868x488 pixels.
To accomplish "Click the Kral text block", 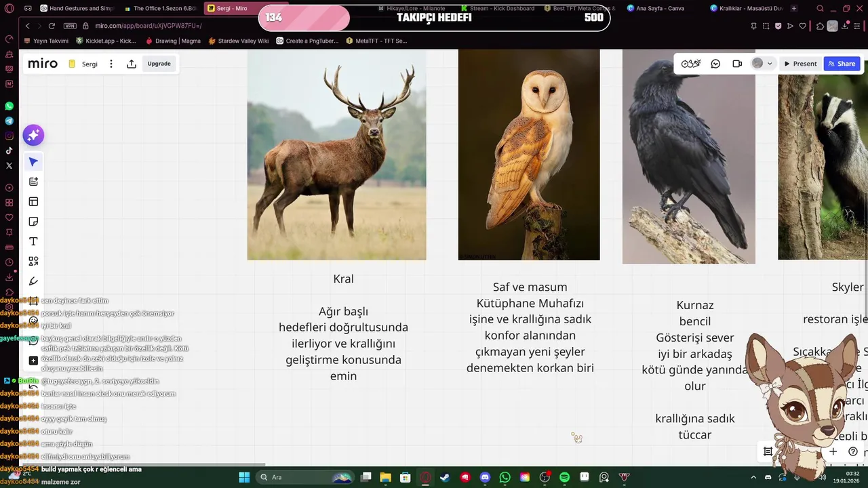I will 343,327.
